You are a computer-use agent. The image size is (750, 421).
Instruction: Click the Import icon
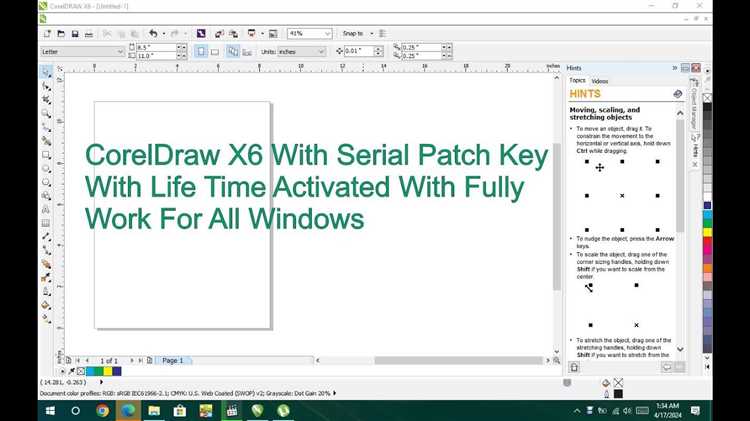[219, 33]
